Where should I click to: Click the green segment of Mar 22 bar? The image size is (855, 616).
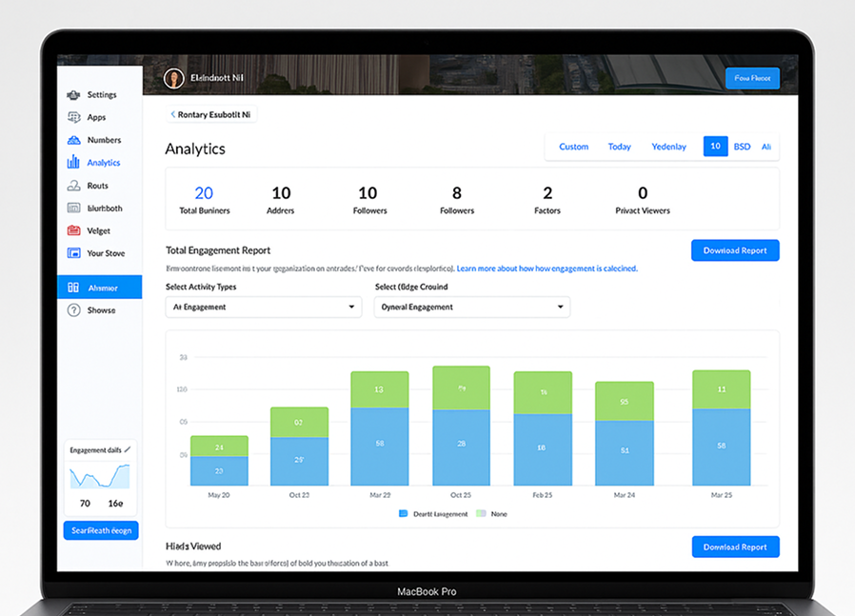380,389
